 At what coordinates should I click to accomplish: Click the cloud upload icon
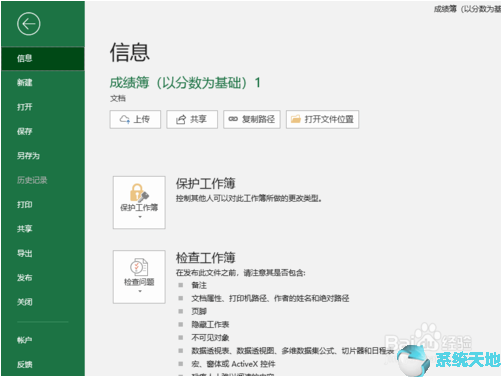click(x=125, y=119)
